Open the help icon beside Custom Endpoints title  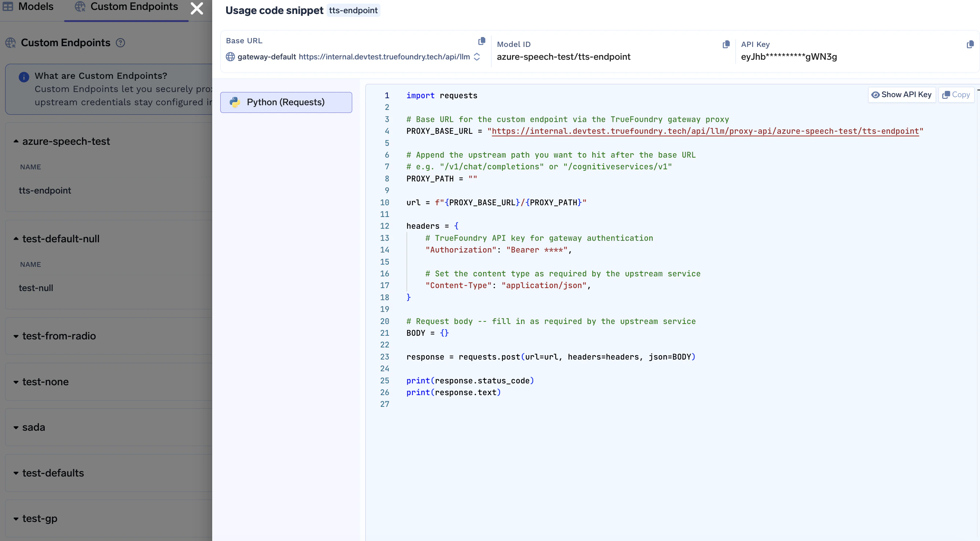pos(121,43)
